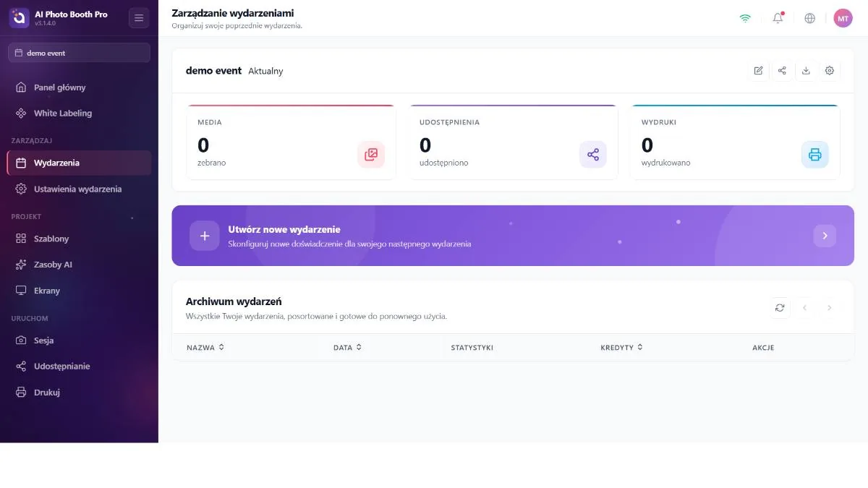The height and width of the screenshot is (488, 868).
Task: Sort the archive by Nazwa column
Action: pyautogui.click(x=205, y=348)
